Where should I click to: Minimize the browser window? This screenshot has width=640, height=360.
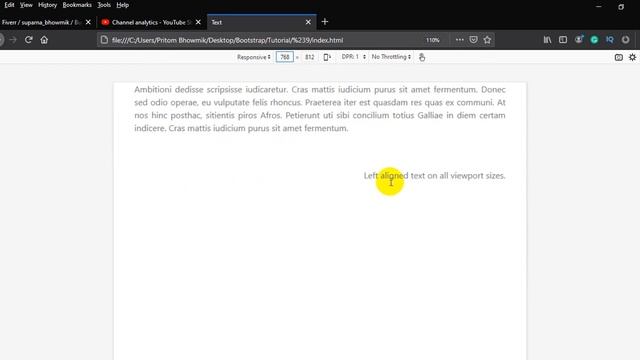(598, 7)
